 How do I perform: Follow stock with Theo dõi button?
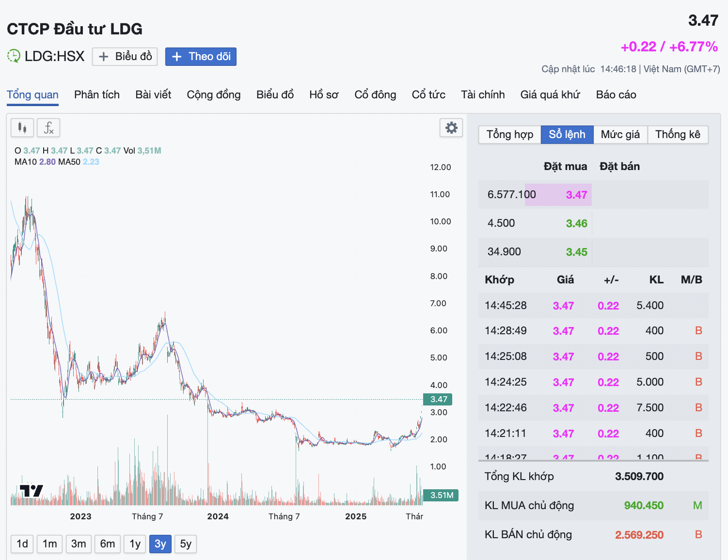coord(201,57)
